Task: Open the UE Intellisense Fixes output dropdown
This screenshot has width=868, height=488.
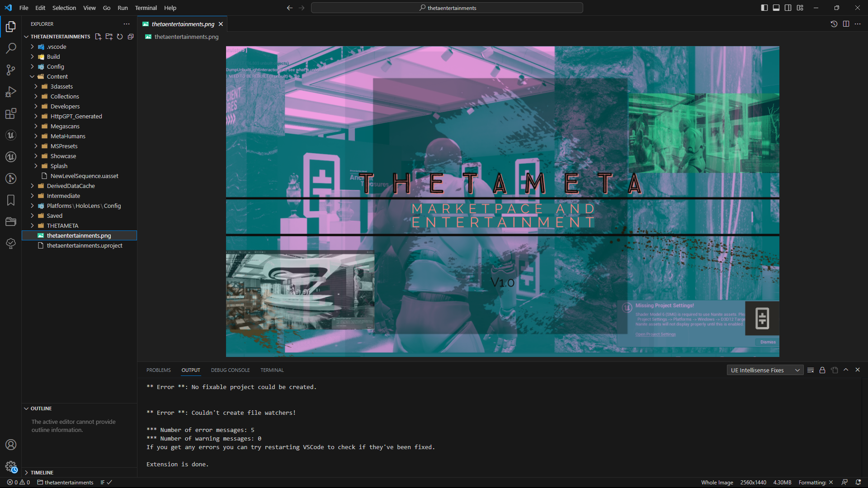Action: [765, 370]
